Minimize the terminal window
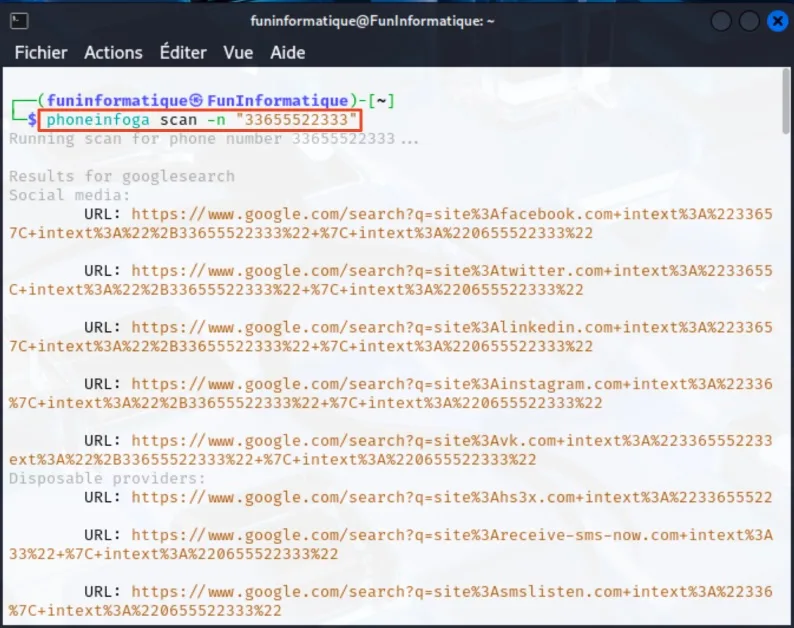Screen dimensions: 794x628 pyautogui.click(x=720, y=20)
